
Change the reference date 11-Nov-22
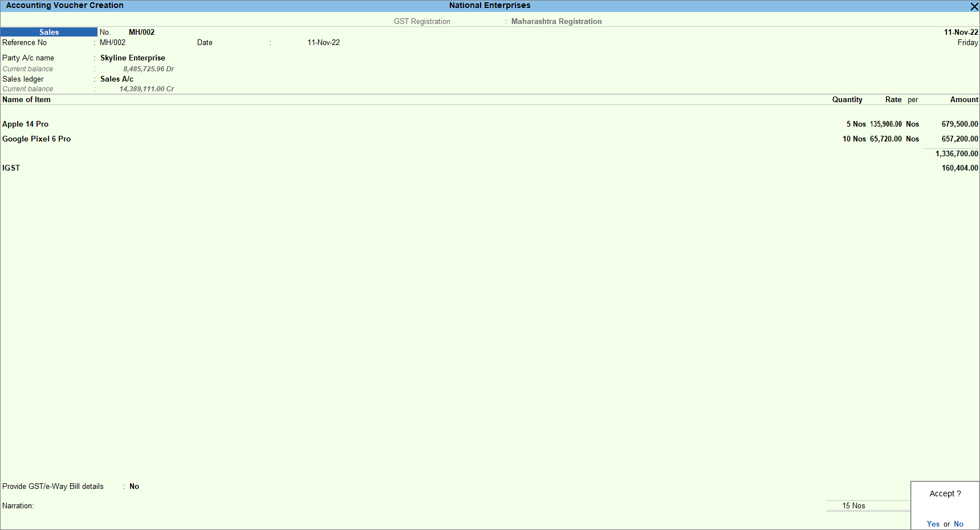(x=323, y=42)
